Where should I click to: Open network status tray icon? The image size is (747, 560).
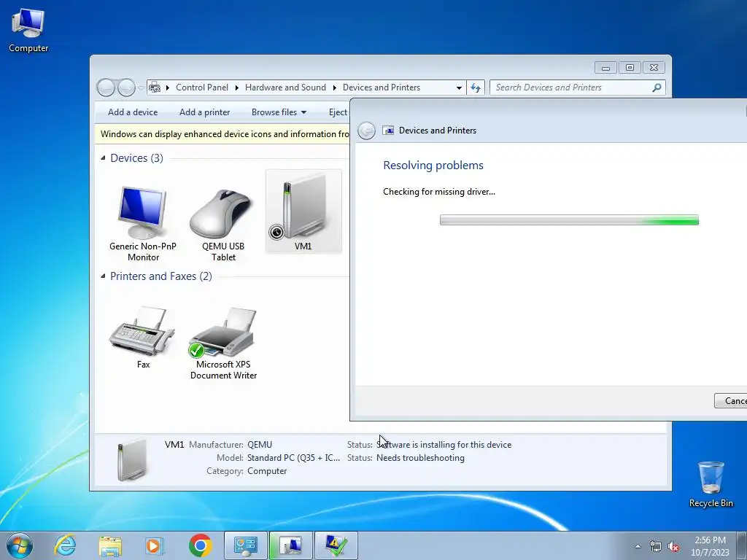point(656,546)
